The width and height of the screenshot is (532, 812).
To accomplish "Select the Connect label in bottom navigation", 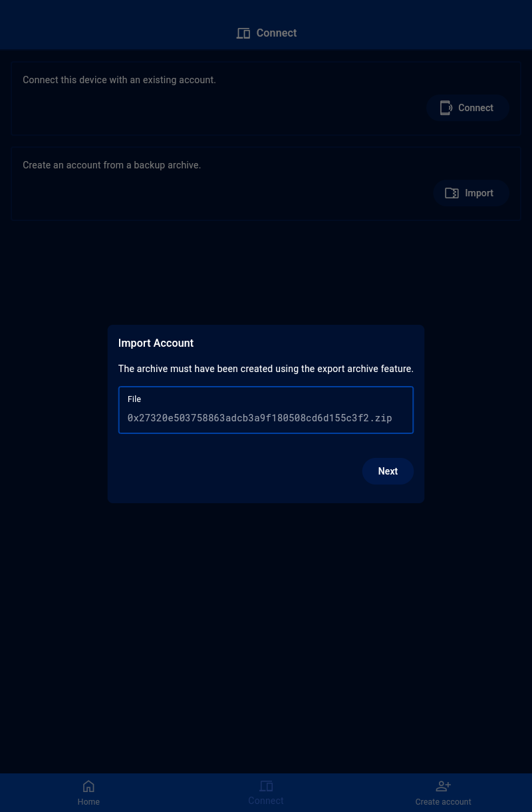I will [266, 801].
